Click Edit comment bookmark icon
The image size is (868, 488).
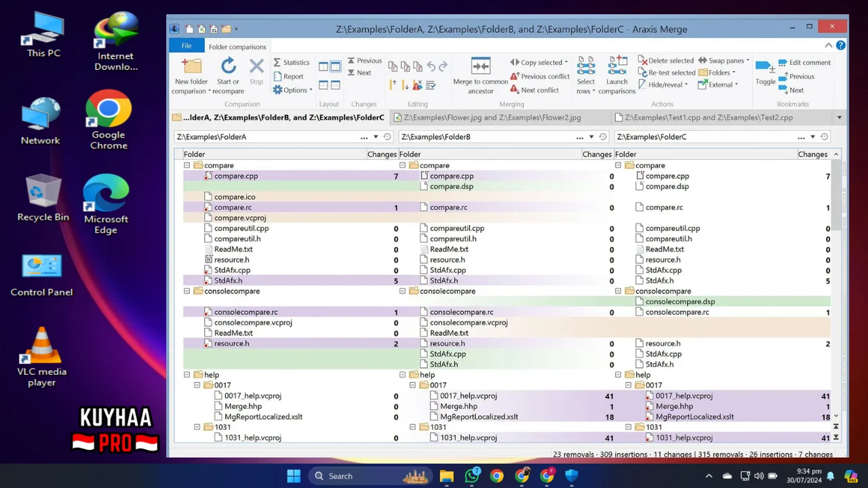point(784,62)
